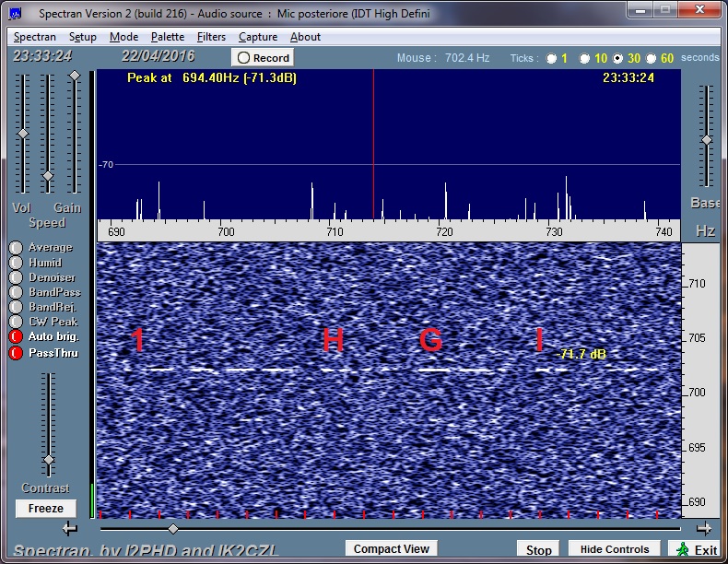The image size is (728, 564).
Task: Open the Palette menu
Action: [x=168, y=37]
